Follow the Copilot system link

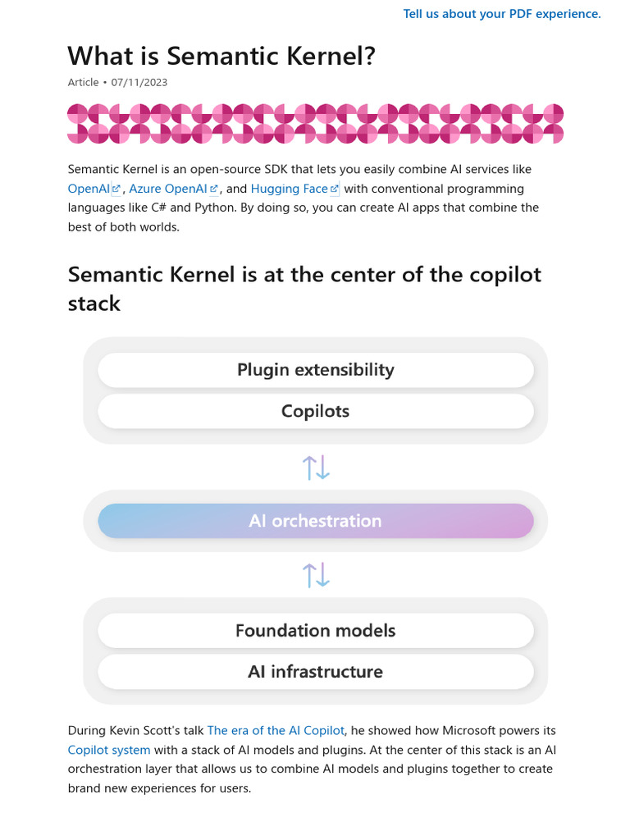pyautogui.click(x=109, y=750)
